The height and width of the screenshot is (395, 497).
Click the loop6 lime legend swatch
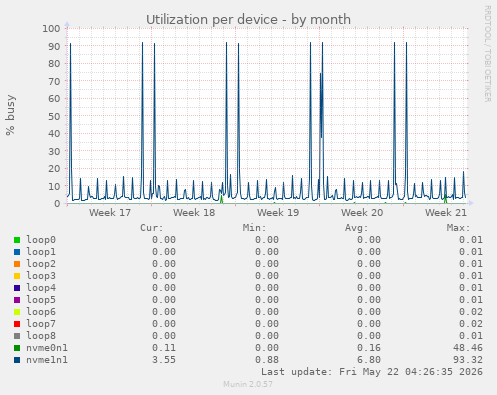point(17,312)
